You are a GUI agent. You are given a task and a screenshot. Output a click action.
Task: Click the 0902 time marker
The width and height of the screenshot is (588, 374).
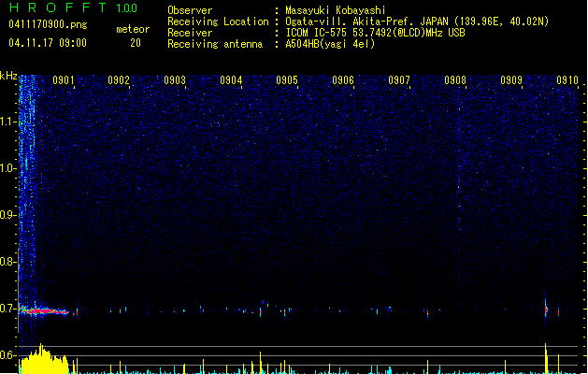point(119,80)
